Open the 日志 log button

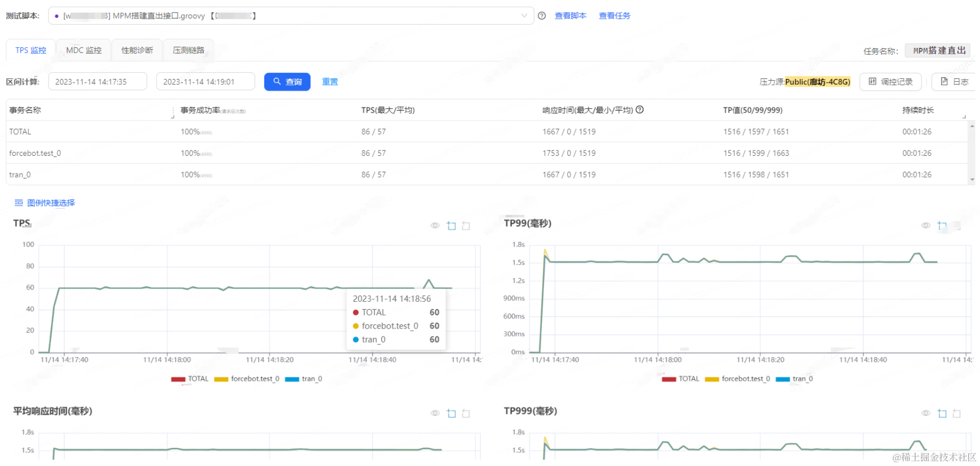click(954, 82)
